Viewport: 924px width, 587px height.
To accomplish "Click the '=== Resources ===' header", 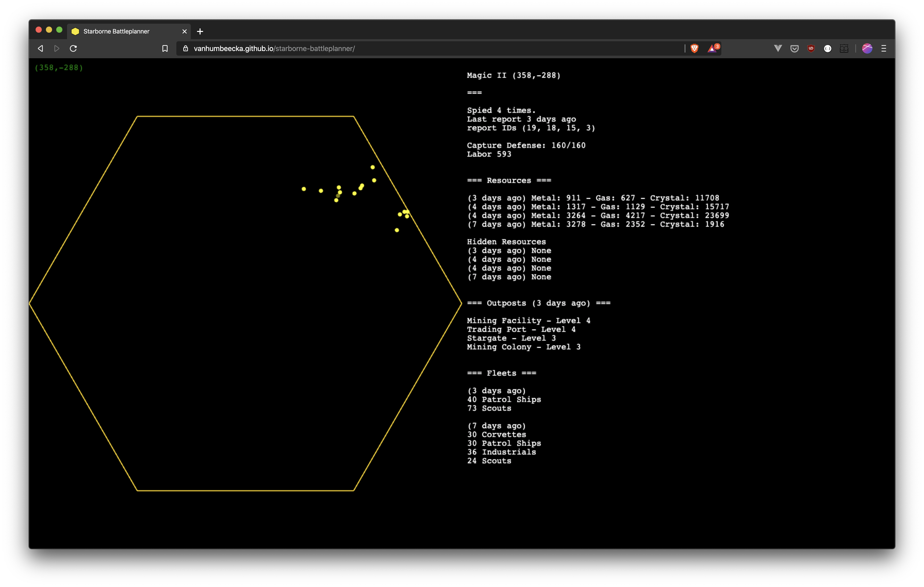I will click(509, 181).
